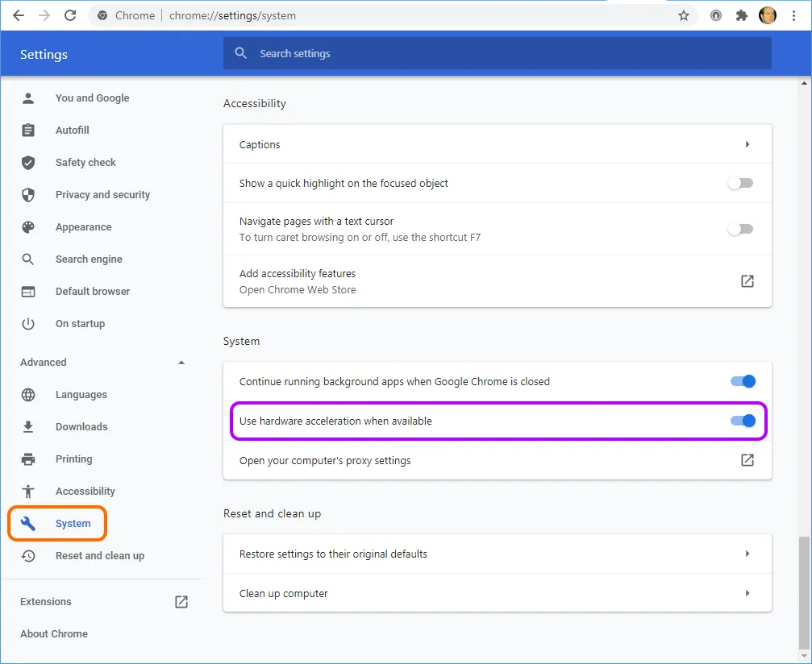Click the Autofill clipboard icon
Image resolution: width=812 pixels, height=664 pixels.
(x=28, y=130)
